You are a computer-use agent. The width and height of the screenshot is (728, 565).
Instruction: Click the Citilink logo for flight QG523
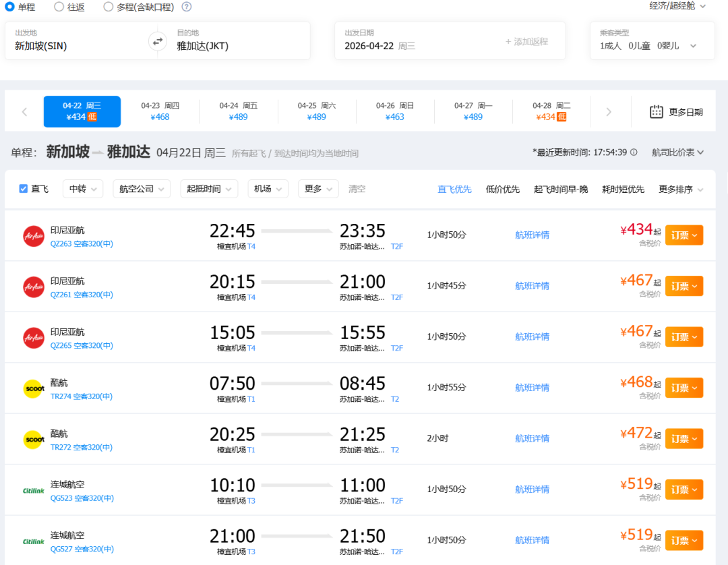[x=34, y=490]
